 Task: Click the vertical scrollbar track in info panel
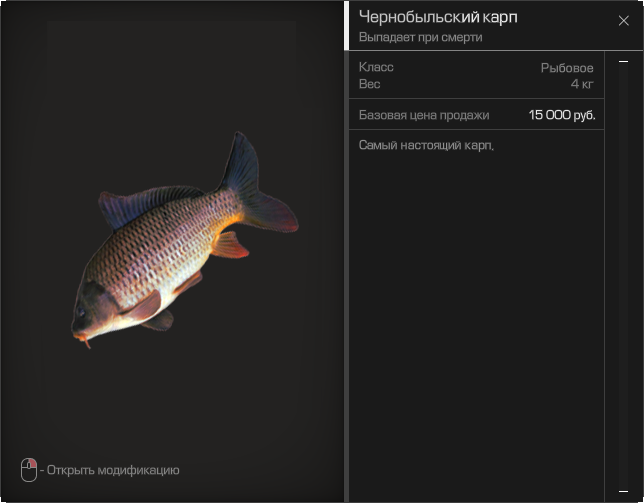tap(623, 280)
